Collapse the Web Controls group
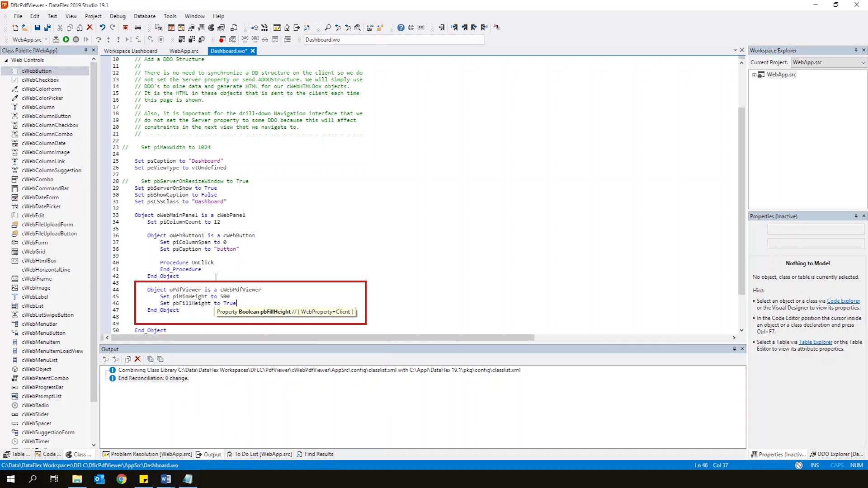Image resolution: width=868 pixels, height=488 pixels. pyautogui.click(x=6, y=60)
